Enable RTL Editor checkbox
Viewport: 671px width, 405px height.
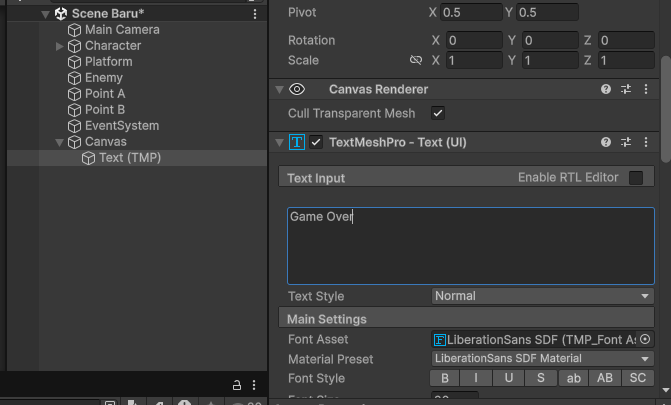coord(636,178)
